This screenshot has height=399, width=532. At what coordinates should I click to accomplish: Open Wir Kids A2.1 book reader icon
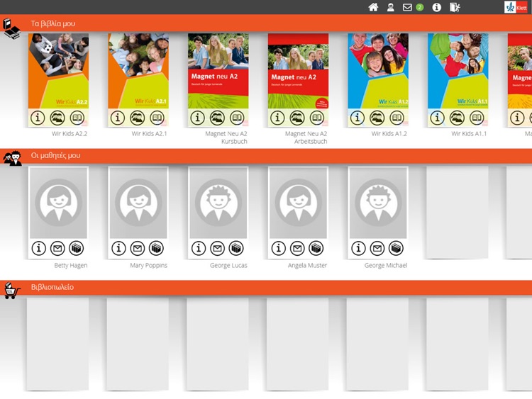(x=157, y=118)
